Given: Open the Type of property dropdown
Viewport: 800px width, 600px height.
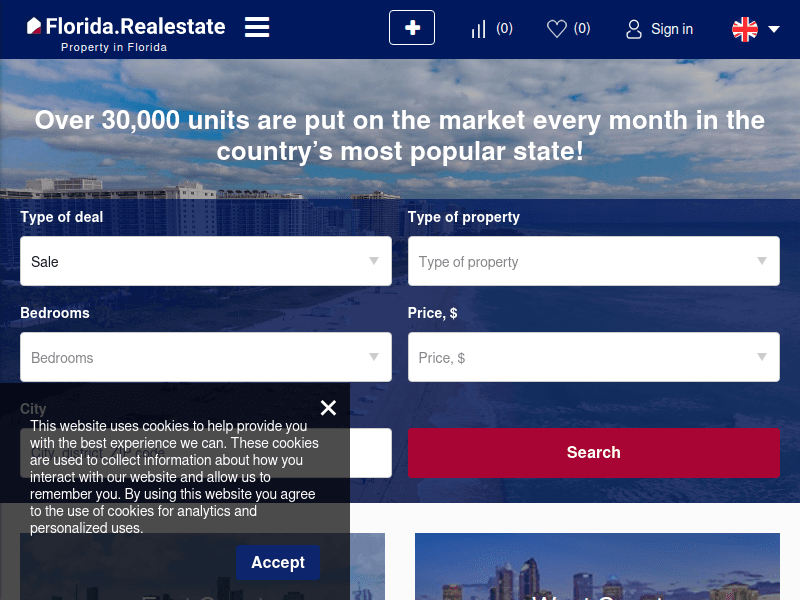Looking at the screenshot, I should [593, 262].
